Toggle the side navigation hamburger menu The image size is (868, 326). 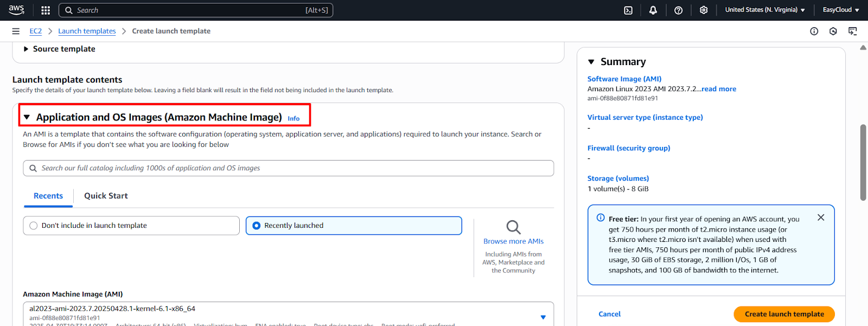pos(16,31)
